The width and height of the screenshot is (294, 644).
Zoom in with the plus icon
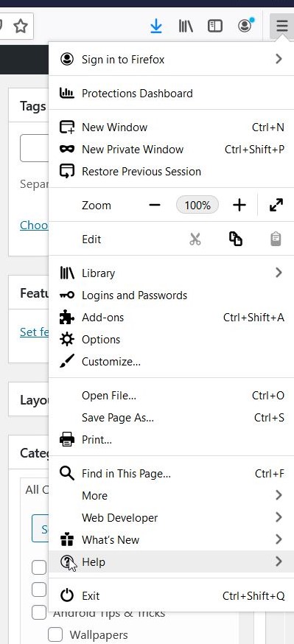(239, 205)
